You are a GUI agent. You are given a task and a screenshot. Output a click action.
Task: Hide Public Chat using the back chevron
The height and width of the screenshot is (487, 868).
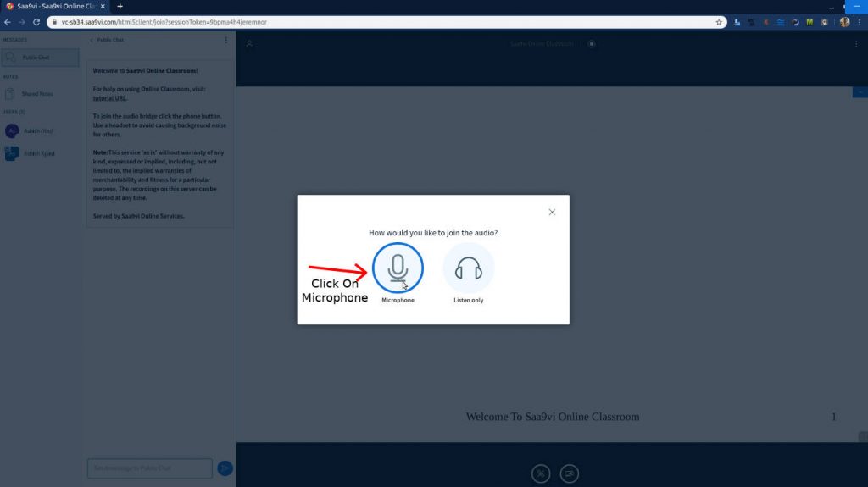(x=92, y=40)
